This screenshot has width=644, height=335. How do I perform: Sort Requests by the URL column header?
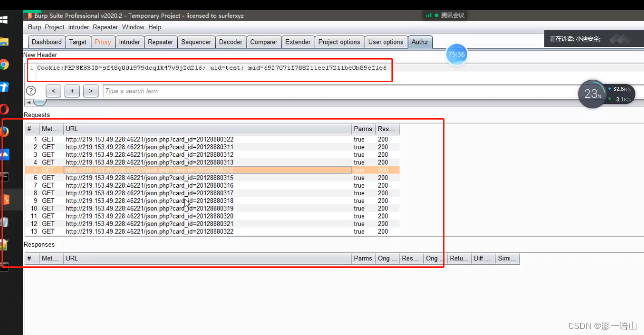(x=208, y=129)
